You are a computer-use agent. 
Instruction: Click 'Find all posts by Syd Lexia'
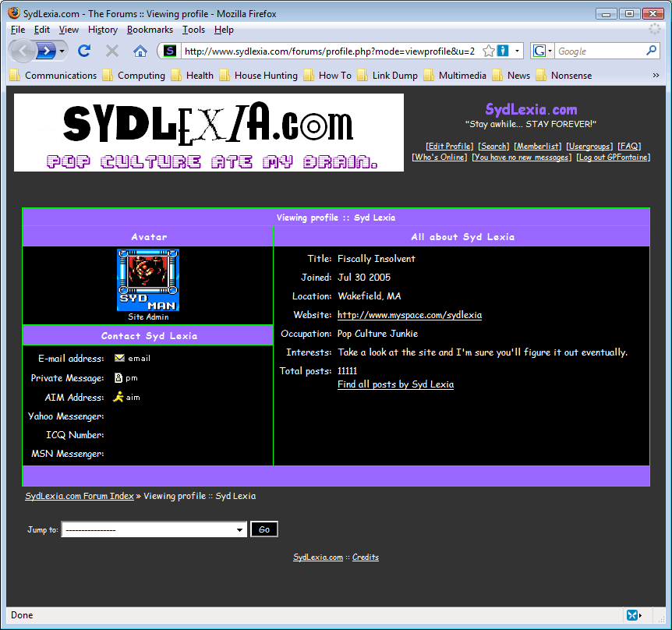[395, 384]
